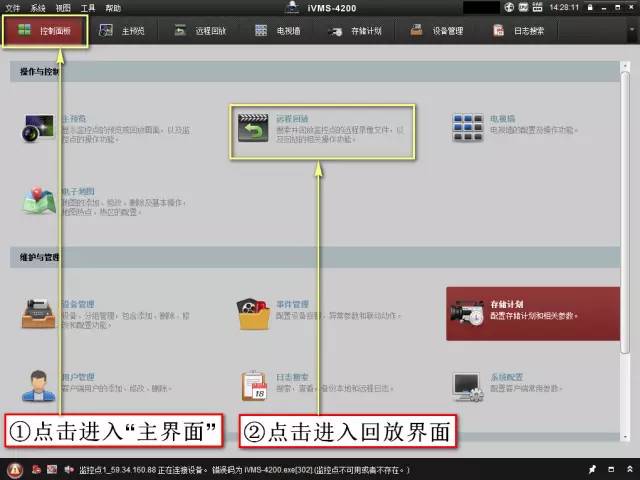640x480 pixels.
Task: Open the 远程回放 (Remote Playback) panel icon
Action: [251, 129]
